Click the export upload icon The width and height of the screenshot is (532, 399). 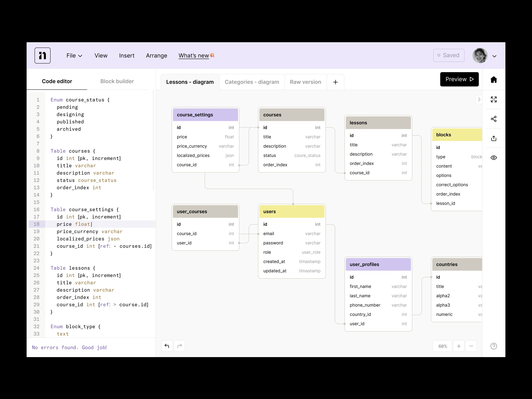click(x=494, y=138)
